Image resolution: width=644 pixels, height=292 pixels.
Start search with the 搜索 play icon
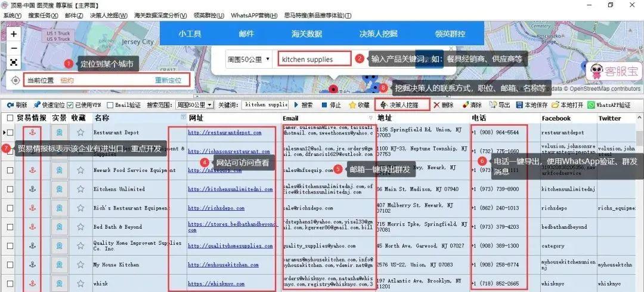point(296,105)
